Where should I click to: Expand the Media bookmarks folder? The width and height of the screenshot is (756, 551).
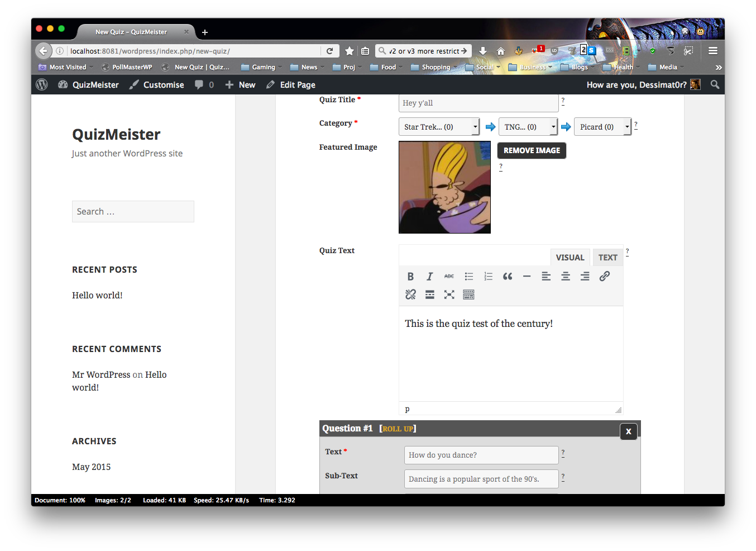click(666, 67)
